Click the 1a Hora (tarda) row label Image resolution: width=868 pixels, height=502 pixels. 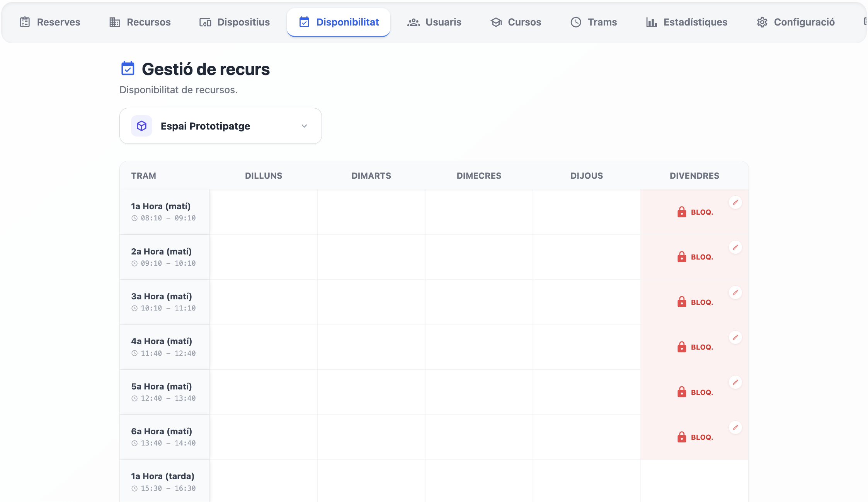point(163,476)
